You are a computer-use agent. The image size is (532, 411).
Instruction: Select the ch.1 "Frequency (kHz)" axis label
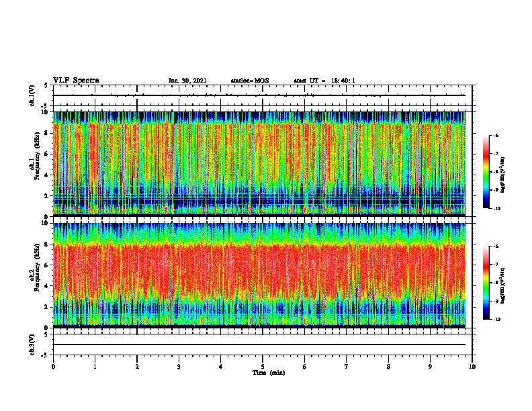coord(37,156)
